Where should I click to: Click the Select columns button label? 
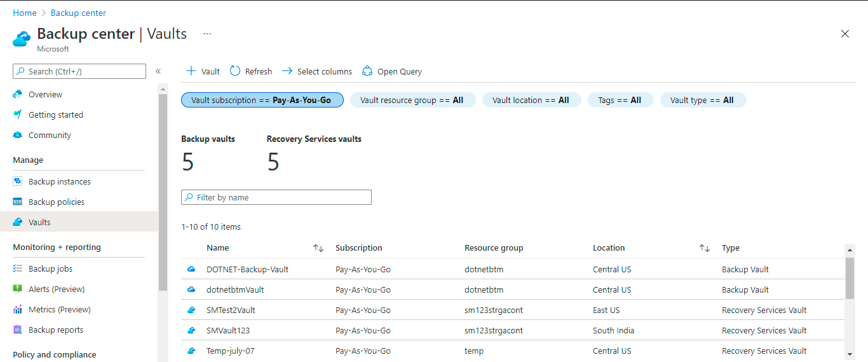click(x=325, y=71)
